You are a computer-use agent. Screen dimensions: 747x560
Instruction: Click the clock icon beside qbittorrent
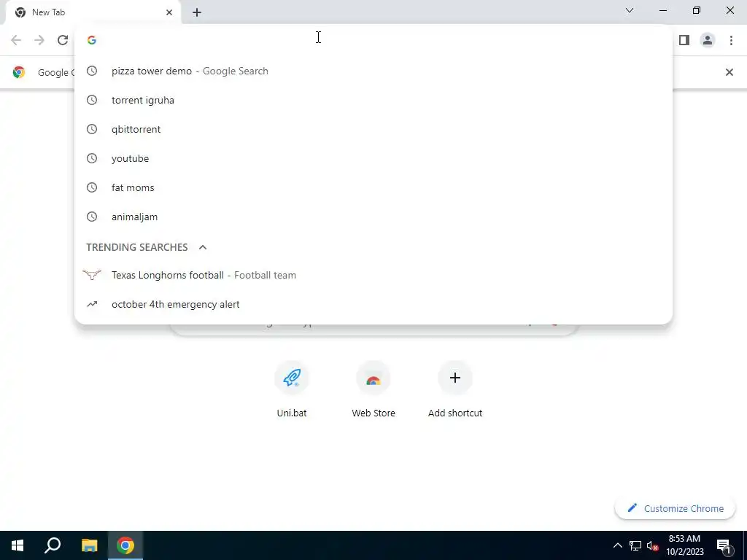coord(92,129)
